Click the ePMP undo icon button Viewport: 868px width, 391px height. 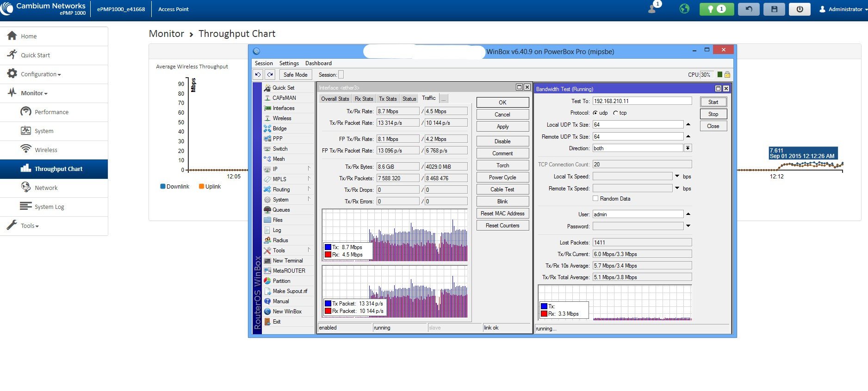coord(749,9)
